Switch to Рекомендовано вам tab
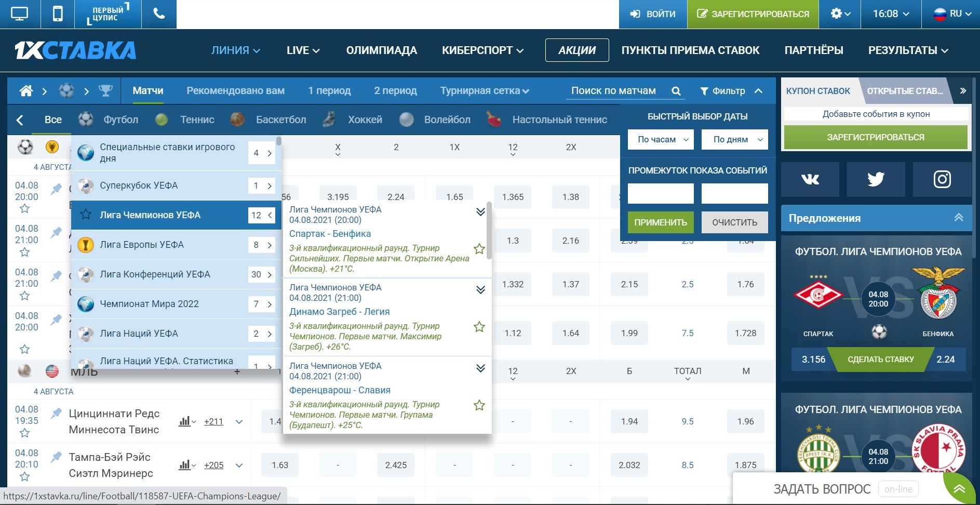The height and width of the screenshot is (505, 980). [235, 91]
